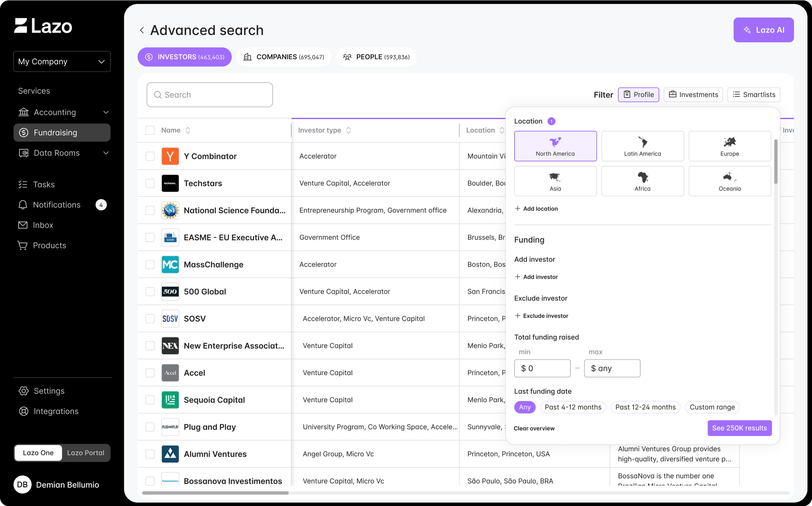
Task: Click the Settings gear icon in sidebar
Action: tap(24, 391)
